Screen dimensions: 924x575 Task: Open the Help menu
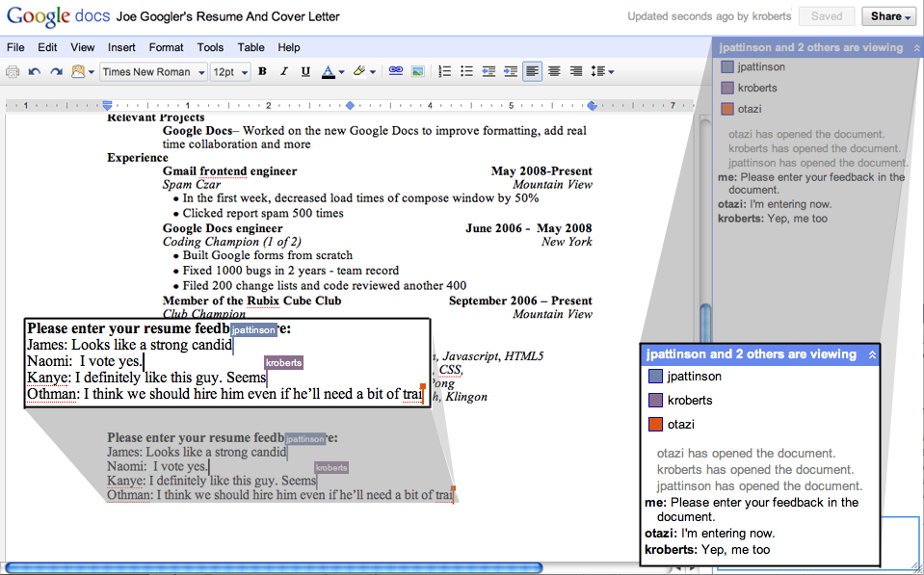coord(289,48)
